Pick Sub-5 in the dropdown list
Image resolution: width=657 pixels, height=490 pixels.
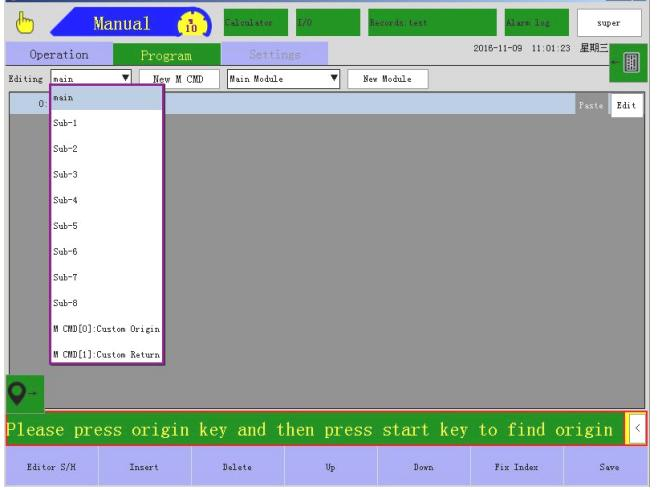click(x=105, y=226)
